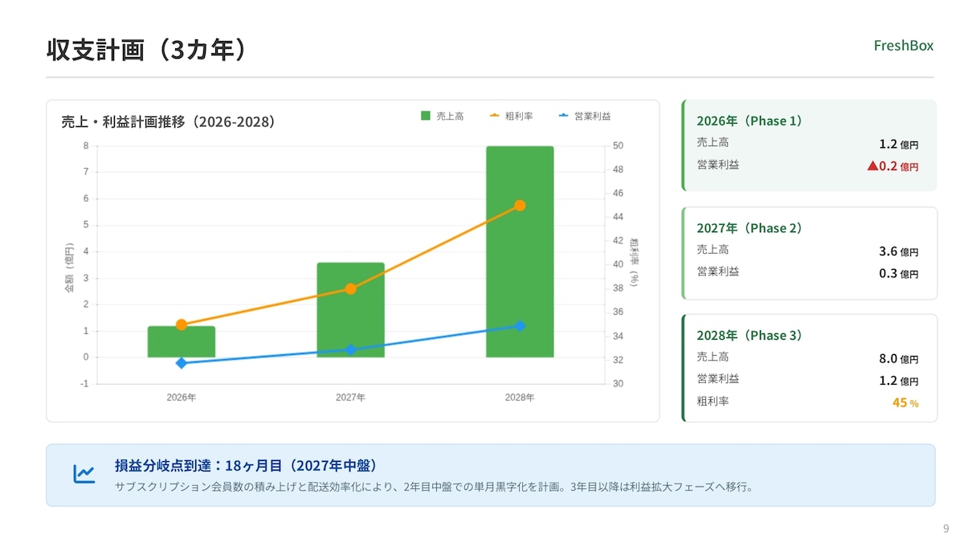Select the 2028年（Phase 3）card heading

pyautogui.click(x=749, y=336)
